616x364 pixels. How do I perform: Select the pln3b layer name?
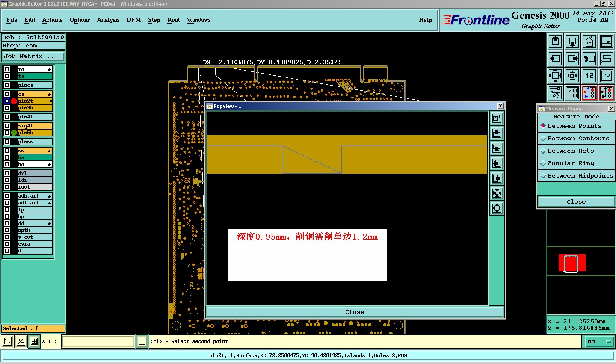click(35, 108)
